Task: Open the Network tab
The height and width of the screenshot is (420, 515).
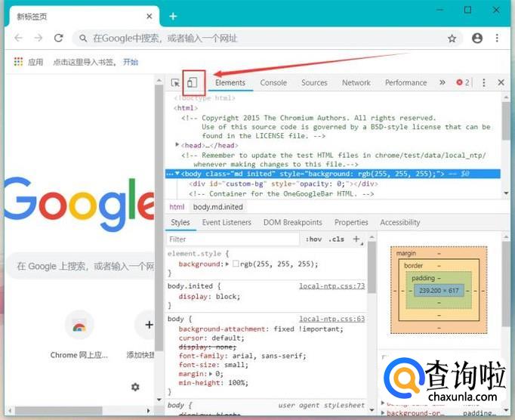Action: click(x=356, y=82)
